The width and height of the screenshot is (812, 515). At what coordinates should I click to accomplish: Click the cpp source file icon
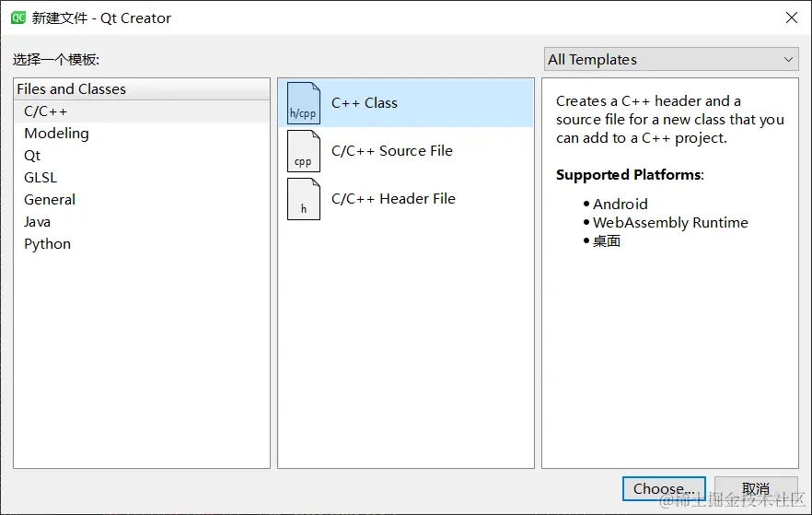[304, 151]
